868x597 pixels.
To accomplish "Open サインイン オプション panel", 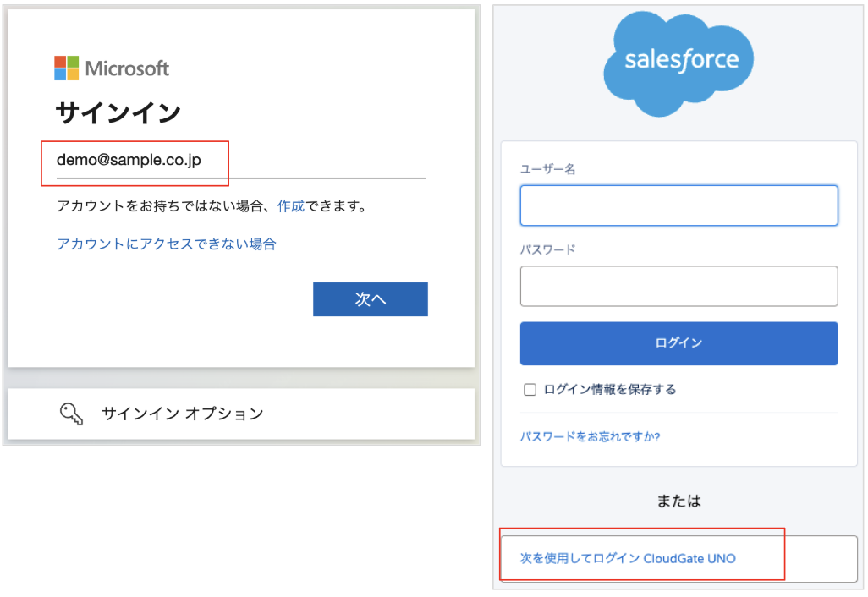I will tap(241, 414).
